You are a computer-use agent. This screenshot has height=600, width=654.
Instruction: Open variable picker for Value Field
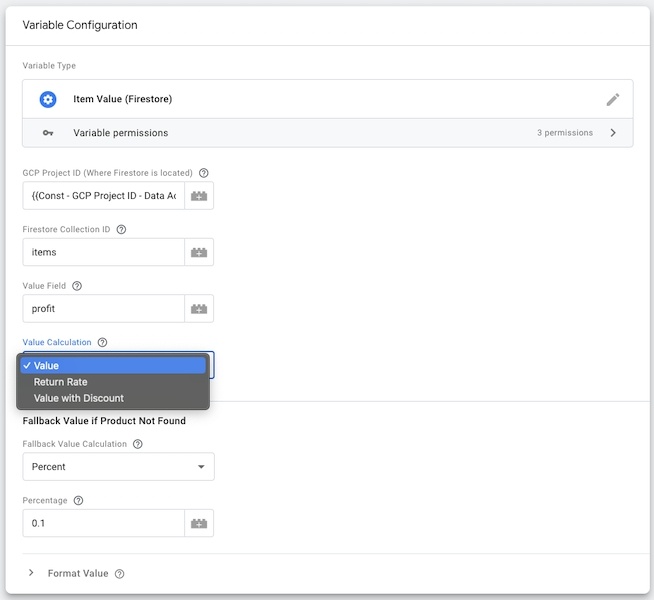[x=199, y=309]
